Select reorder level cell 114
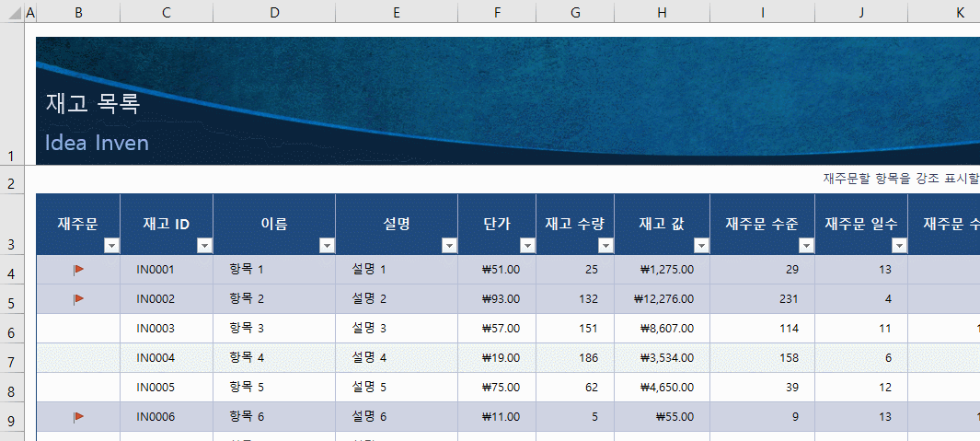 click(763, 329)
